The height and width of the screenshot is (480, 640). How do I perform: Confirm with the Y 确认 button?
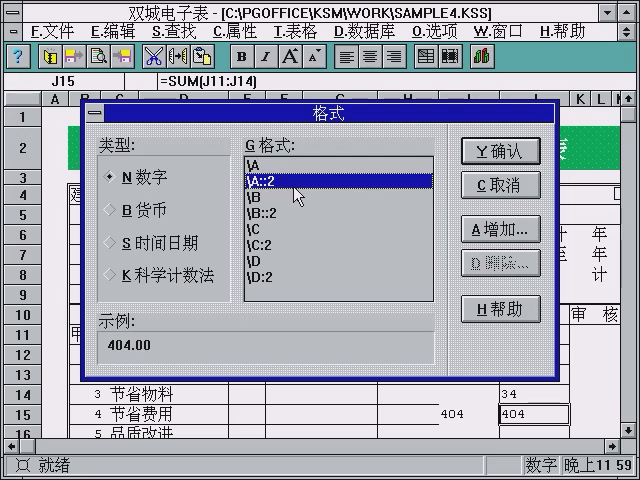[501, 151]
